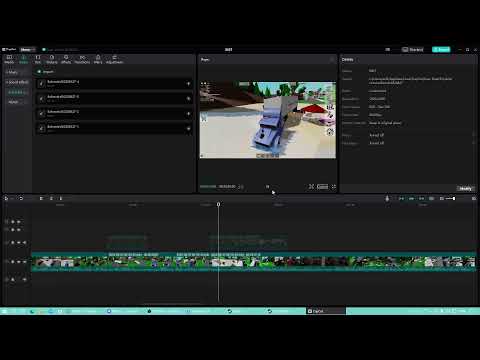
Task: Open the Media tab in CapCut
Action: click(x=9, y=59)
